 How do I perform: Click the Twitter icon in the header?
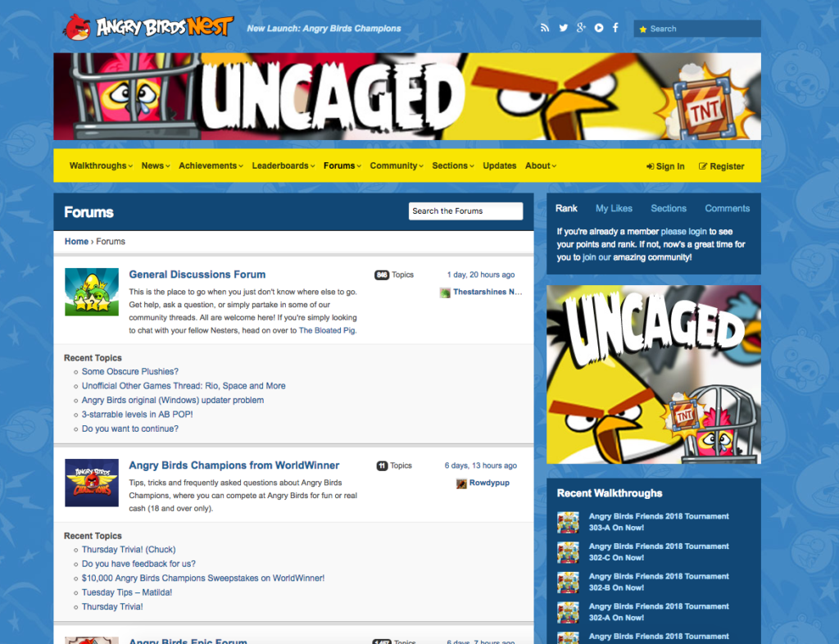(563, 27)
